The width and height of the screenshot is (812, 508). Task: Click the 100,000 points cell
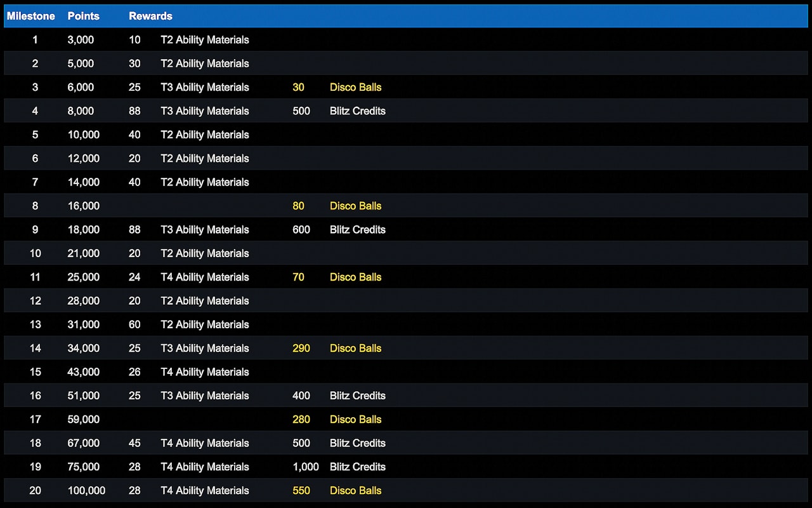coord(86,490)
